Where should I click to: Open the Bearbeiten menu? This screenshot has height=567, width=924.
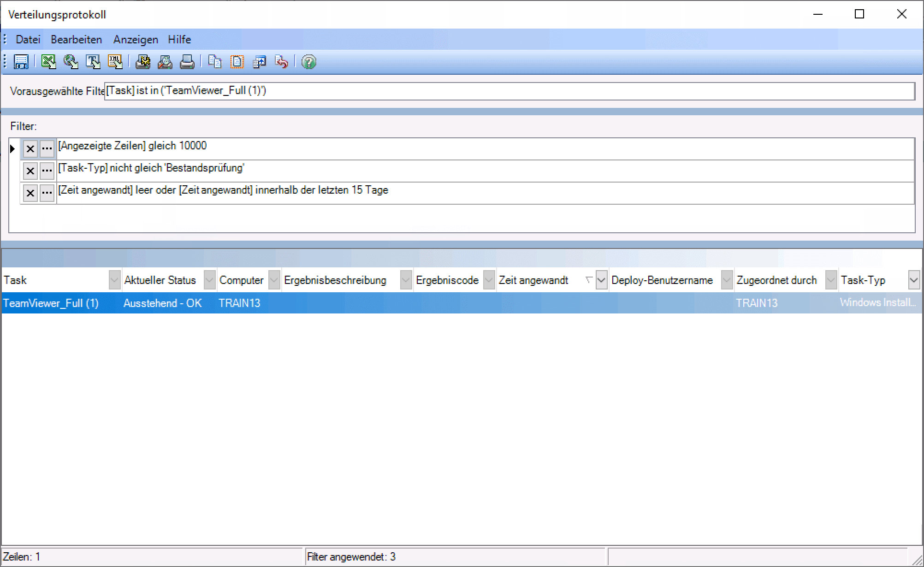[x=76, y=40]
